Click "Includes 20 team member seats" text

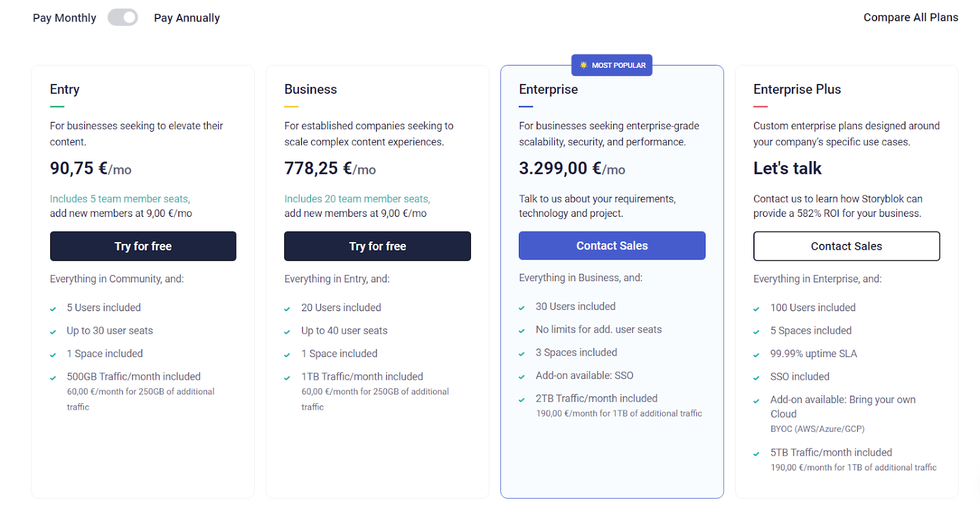click(357, 198)
